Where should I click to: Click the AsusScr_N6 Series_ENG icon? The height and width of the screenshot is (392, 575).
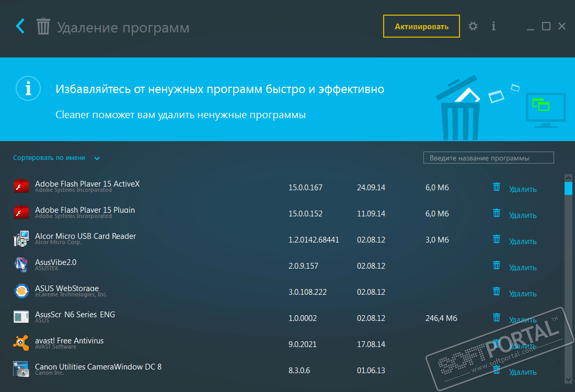(21, 317)
